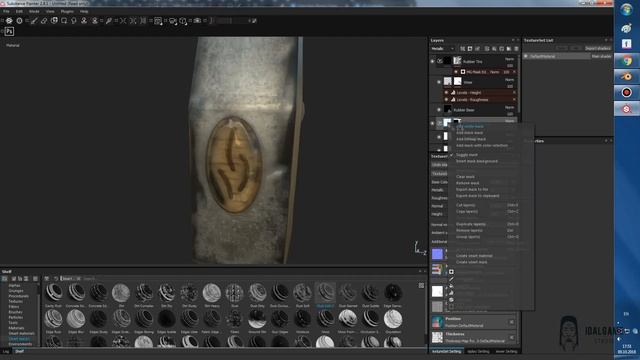
Task: Remove the Levels - Roughness effect
Action: tap(514, 100)
